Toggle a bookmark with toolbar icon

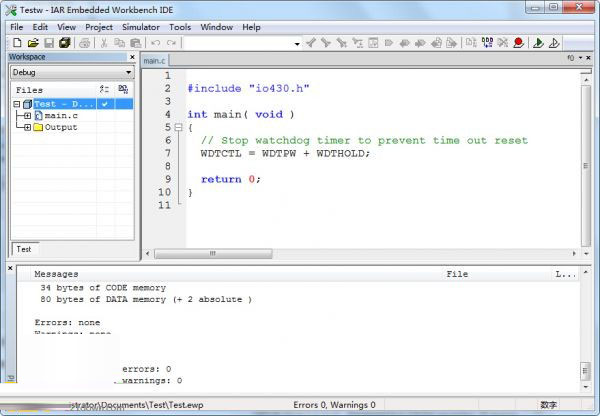click(389, 43)
